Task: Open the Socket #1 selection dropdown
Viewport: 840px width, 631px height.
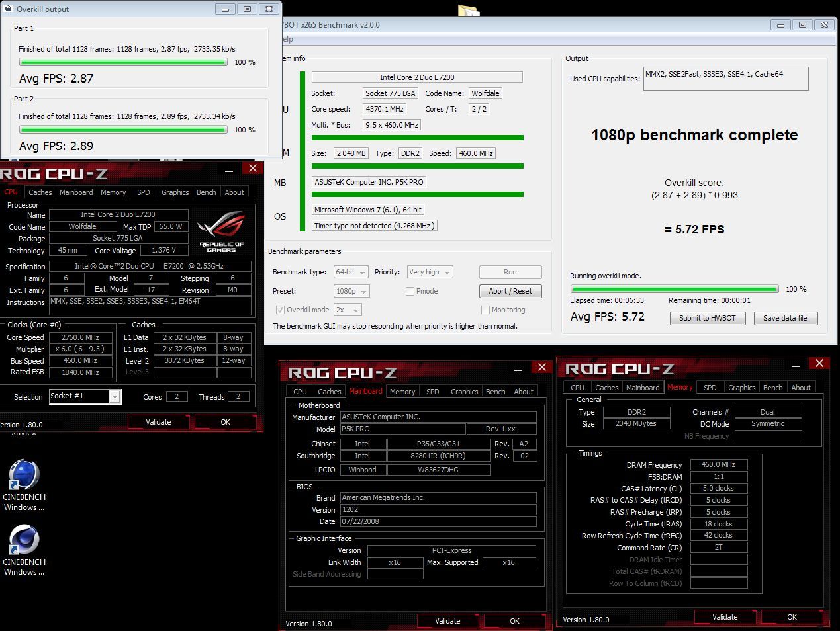Action: click(85, 396)
